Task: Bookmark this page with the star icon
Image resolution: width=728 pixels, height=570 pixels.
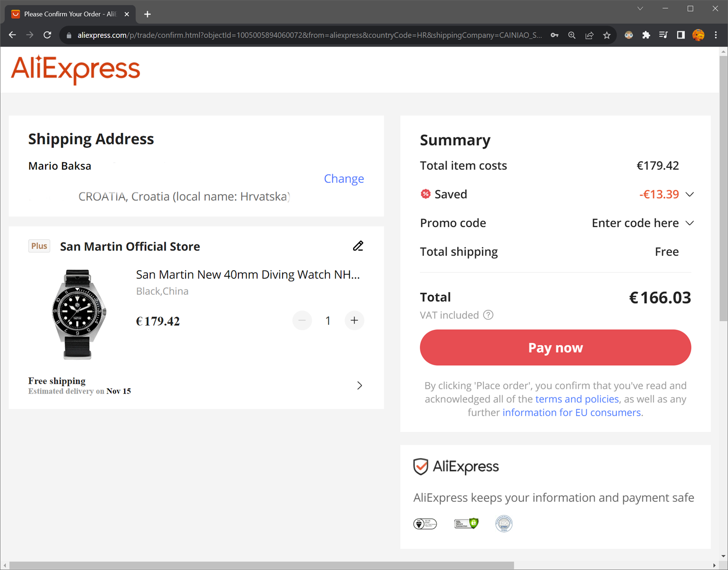Action: [x=607, y=35]
